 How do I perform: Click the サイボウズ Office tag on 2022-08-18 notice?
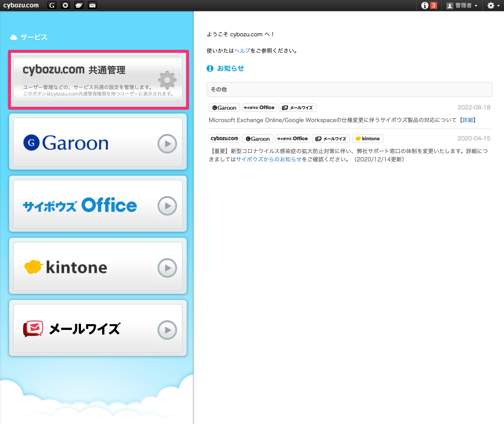click(x=259, y=108)
